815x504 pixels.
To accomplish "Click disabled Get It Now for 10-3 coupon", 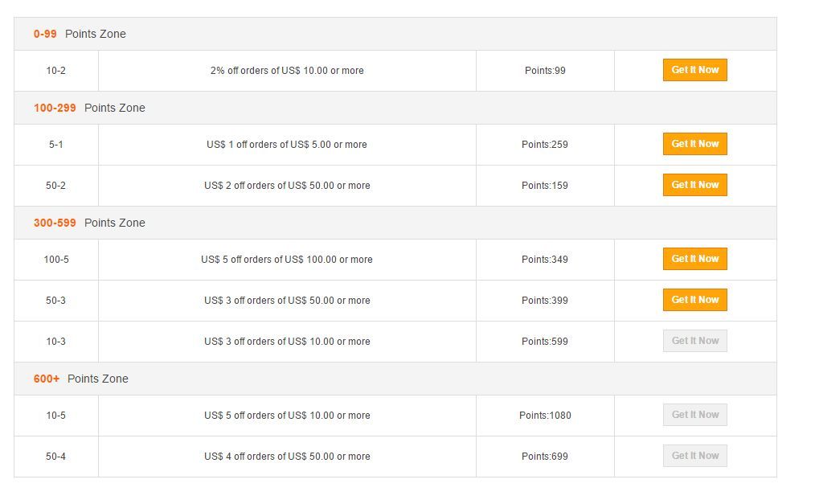I will (x=694, y=341).
